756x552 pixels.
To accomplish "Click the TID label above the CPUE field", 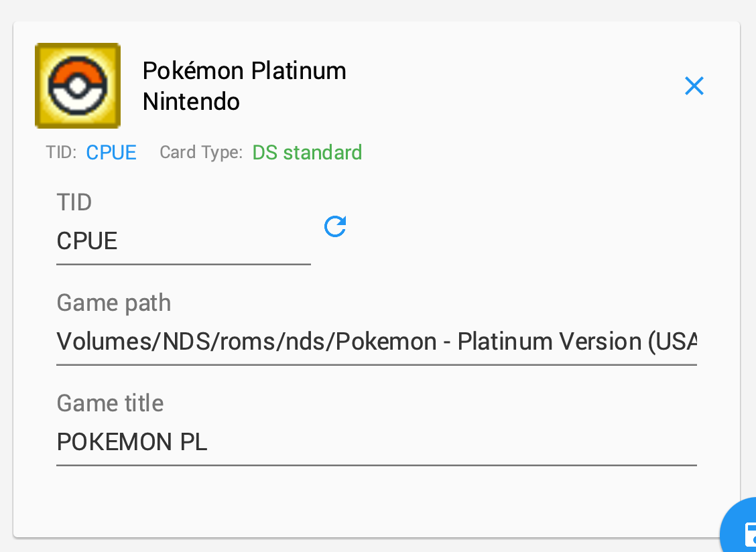I will (74, 202).
